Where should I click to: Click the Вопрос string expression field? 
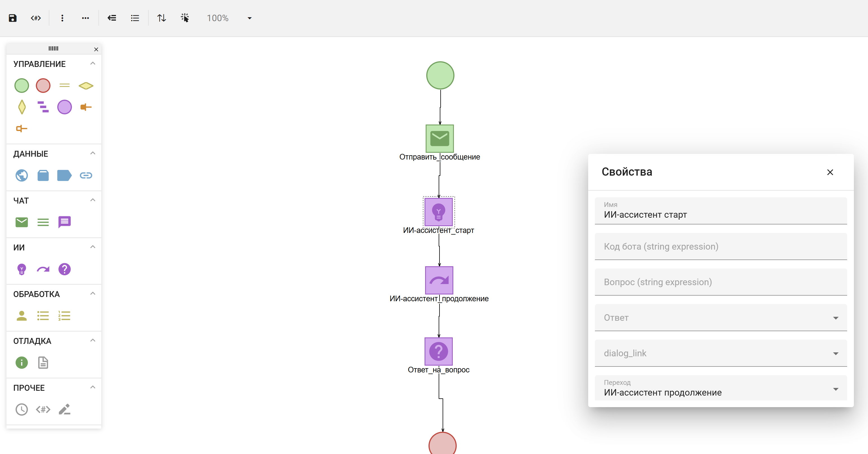(x=720, y=282)
